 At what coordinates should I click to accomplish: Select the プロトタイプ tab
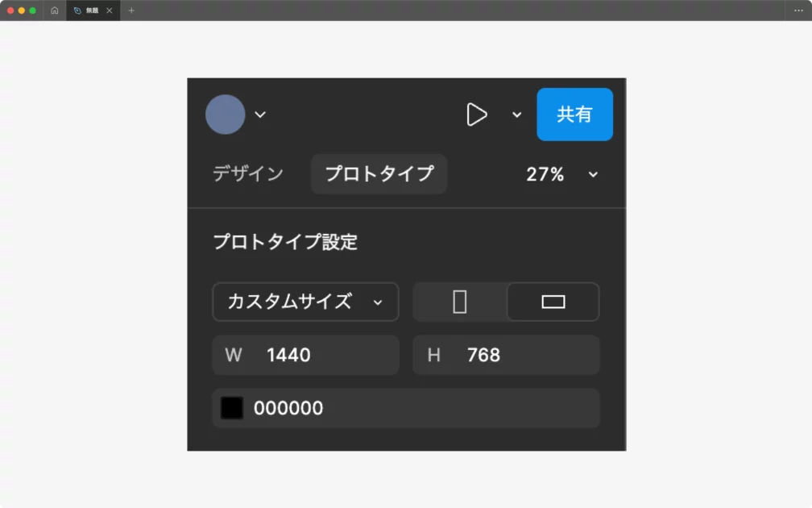pyautogui.click(x=379, y=173)
